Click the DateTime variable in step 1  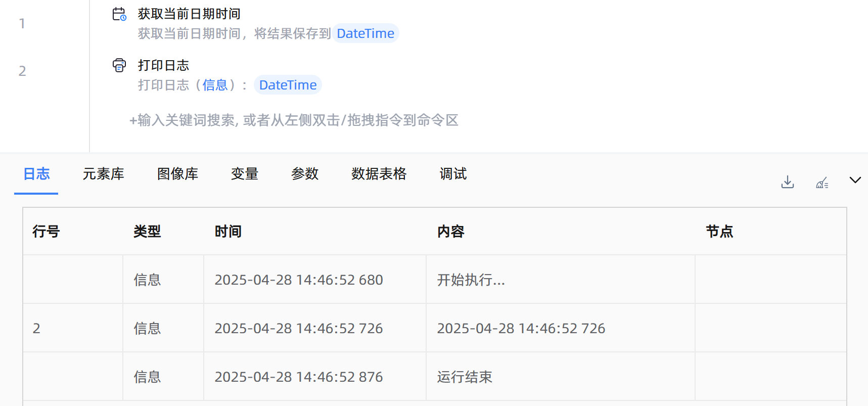coord(365,33)
